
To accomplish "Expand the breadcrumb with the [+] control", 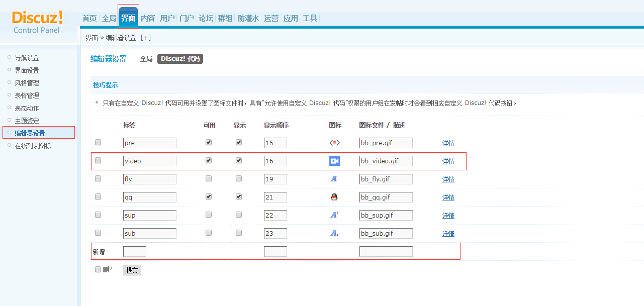I will (x=146, y=37).
